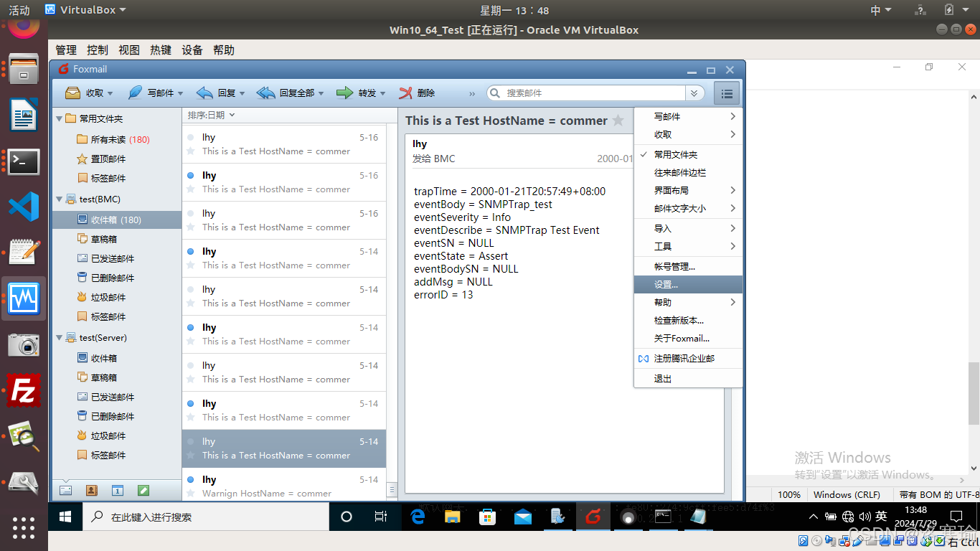Image resolution: width=980 pixels, height=551 pixels.
Task: Select 帐号管理... menu entry
Action: pos(688,266)
